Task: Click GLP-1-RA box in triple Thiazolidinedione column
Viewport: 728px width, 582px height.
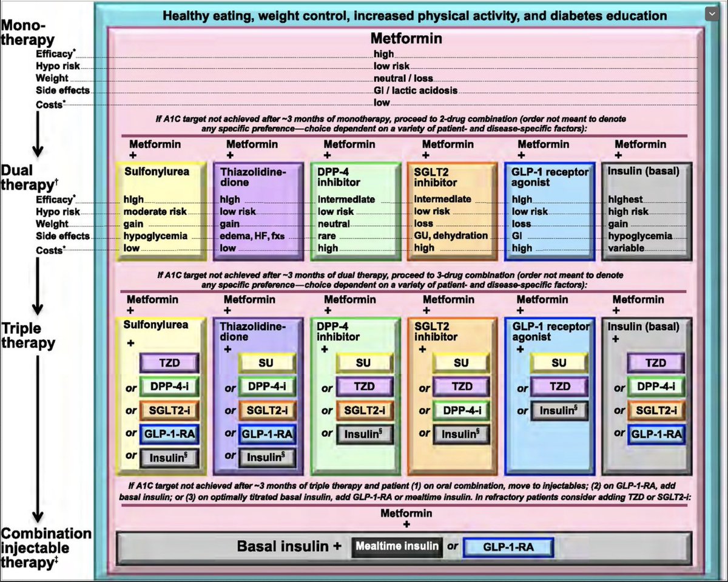Action: tap(266, 433)
